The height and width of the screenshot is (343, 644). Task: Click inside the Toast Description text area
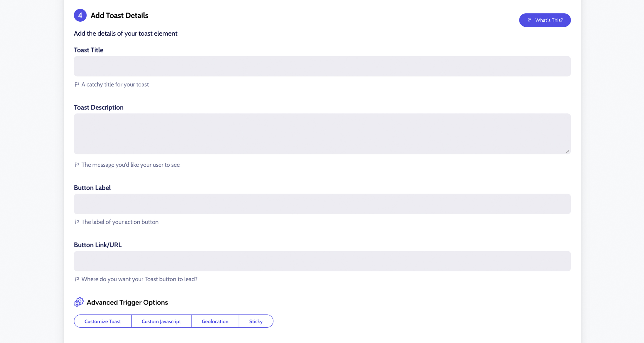tap(322, 134)
